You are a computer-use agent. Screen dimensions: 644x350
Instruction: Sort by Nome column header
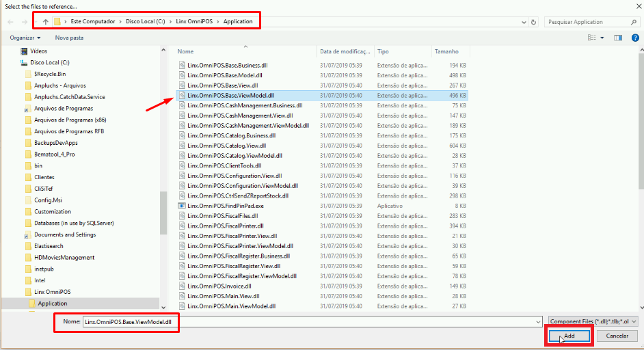pos(185,52)
